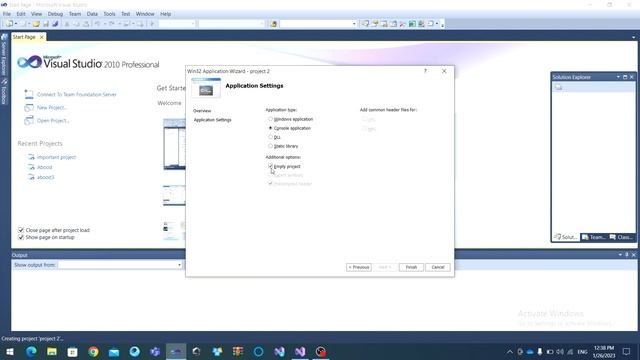
Task: Select Application Settings in wizard sidebar
Action: pos(212,120)
